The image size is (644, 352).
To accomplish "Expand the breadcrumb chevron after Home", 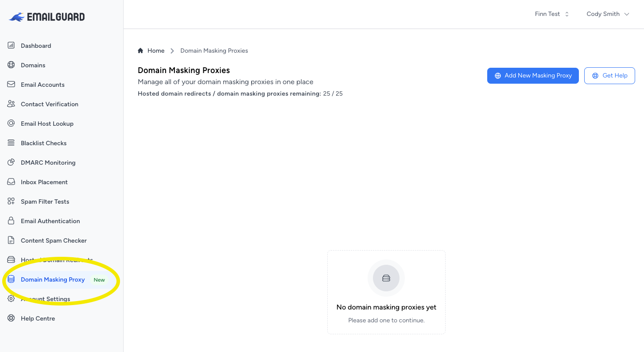I will point(172,50).
